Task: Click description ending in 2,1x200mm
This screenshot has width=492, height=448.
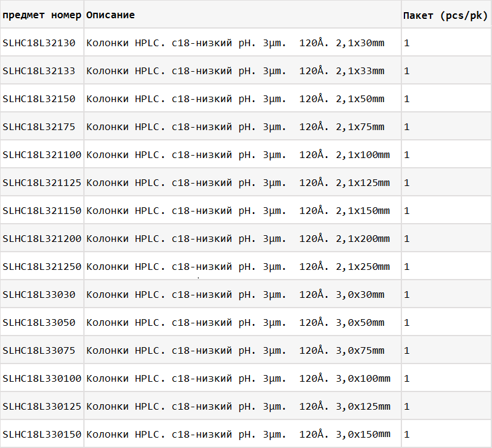Action: point(238,238)
